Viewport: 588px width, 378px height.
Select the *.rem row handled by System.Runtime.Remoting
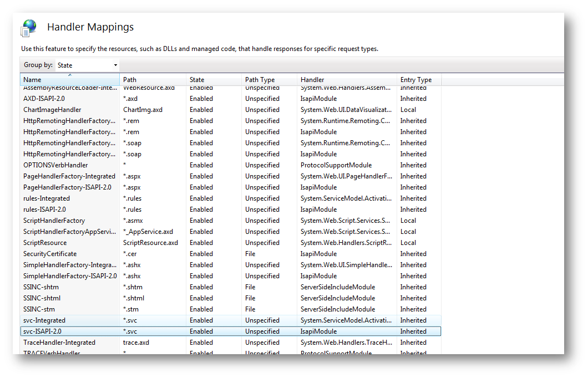click(x=231, y=121)
